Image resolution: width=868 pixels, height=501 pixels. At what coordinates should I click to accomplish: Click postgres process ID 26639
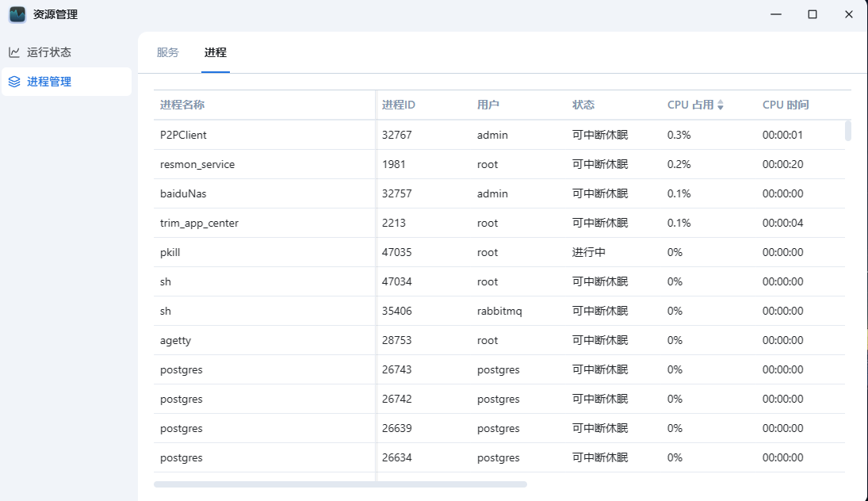tap(397, 429)
